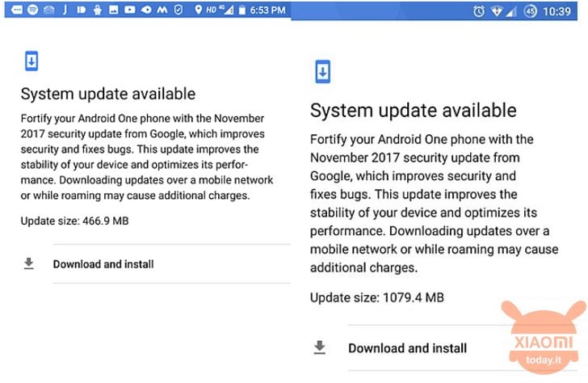This screenshot has height=383, width=588.
Task: Tap the Spotify icon in the status bar
Action: [x=32, y=10]
